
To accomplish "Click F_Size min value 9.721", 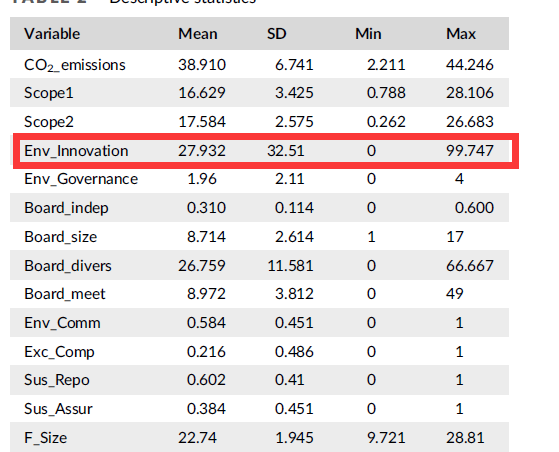I will coord(386,438).
